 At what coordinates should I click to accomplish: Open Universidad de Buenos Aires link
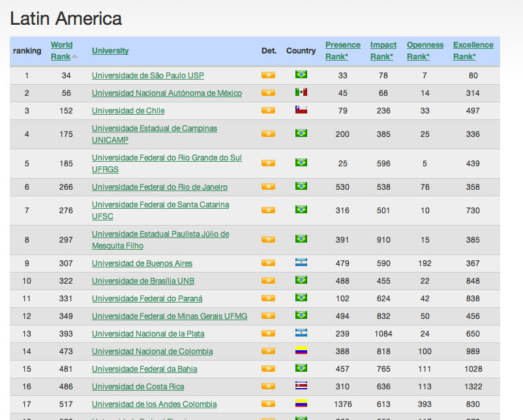(x=142, y=263)
